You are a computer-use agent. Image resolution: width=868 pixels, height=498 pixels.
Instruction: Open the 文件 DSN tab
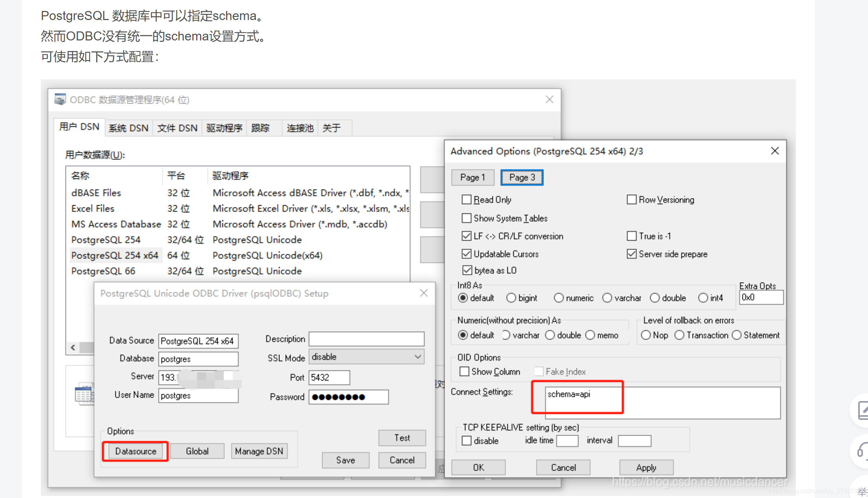click(177, 128)
